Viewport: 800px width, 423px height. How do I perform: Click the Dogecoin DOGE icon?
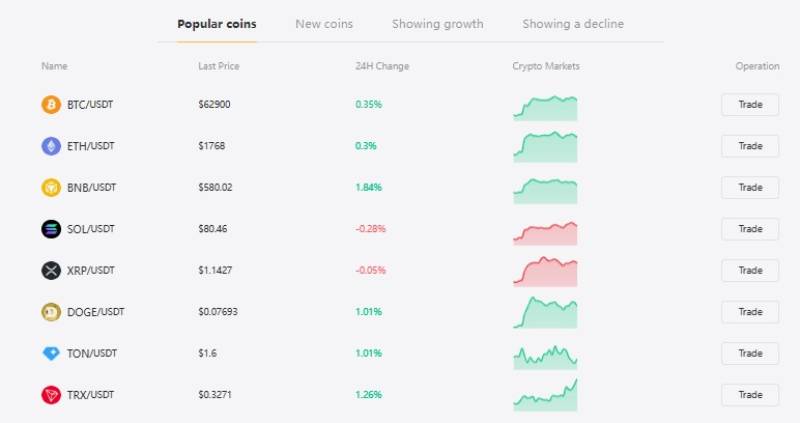click(x=51, y=312)
